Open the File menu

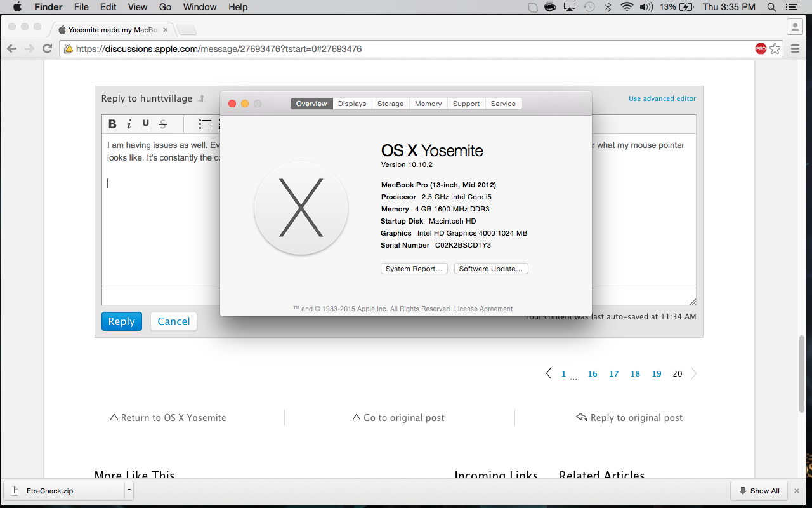(81, 7)
